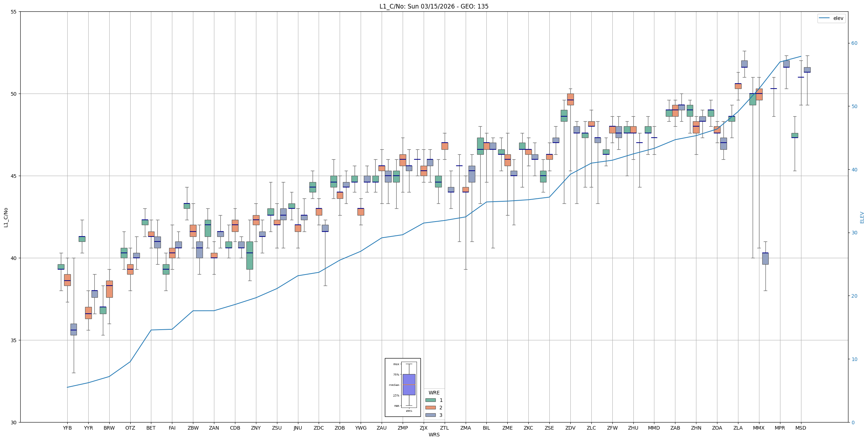Click the WRS x-axis title
This screenshot has width=868, height=441.
434,435
